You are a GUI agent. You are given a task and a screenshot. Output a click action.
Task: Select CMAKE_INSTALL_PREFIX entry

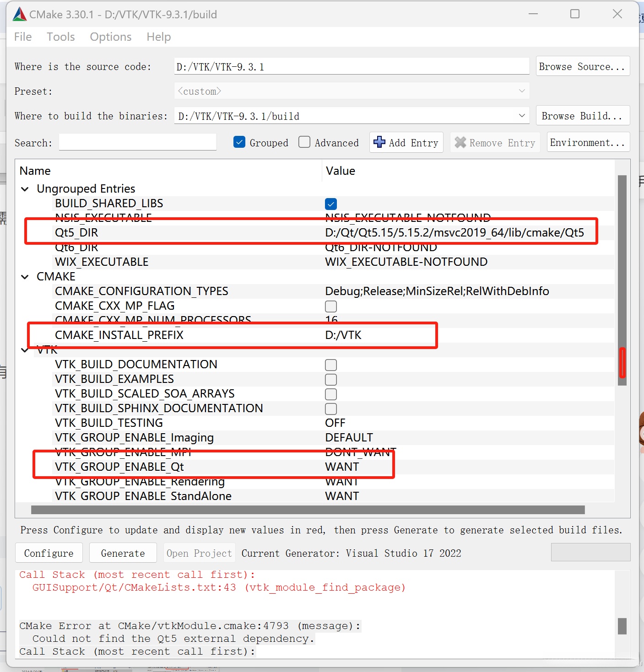point(119,335)
